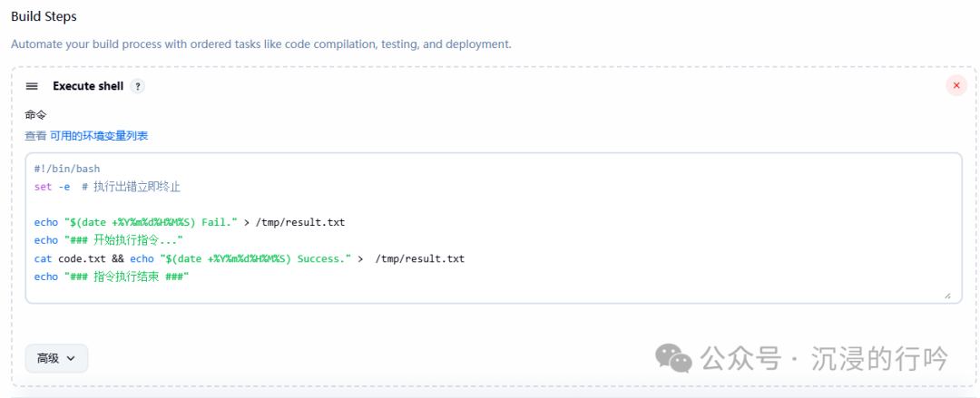
Task: Click the echo Fail line in the command box
Action: (x=190, y=222)
